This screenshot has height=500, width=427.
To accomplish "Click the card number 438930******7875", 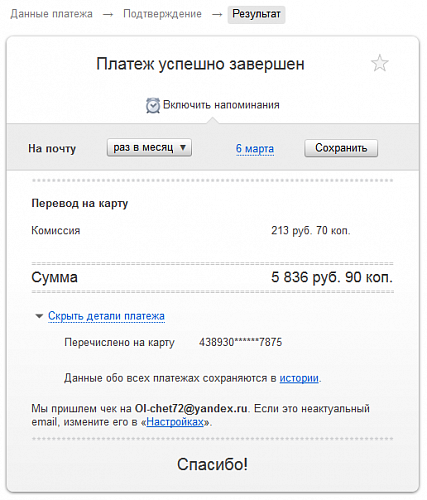I will click(241, 342).
